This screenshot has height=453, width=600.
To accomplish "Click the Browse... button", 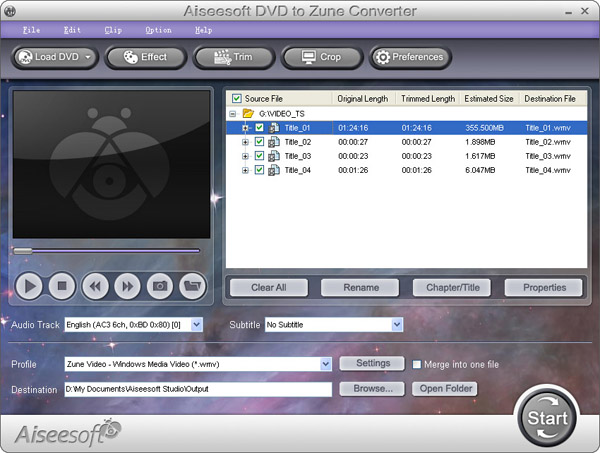I will [372, 389].
